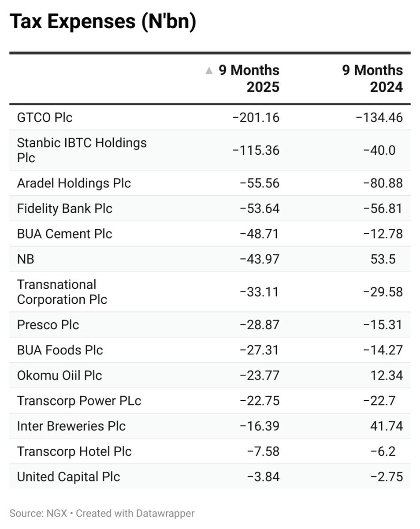The width and height of the screenshot is (420, 529).
Task: Click the BUA Foods Plc row label
Action: point(60,350)
